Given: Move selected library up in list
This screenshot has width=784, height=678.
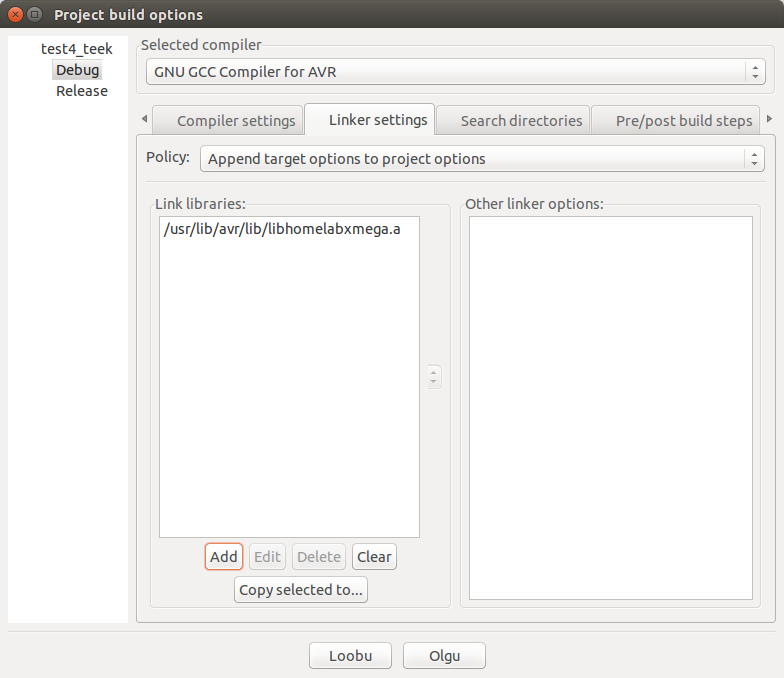Looking at the screenshot, I should pyautogui.click(x=433, y=372).
